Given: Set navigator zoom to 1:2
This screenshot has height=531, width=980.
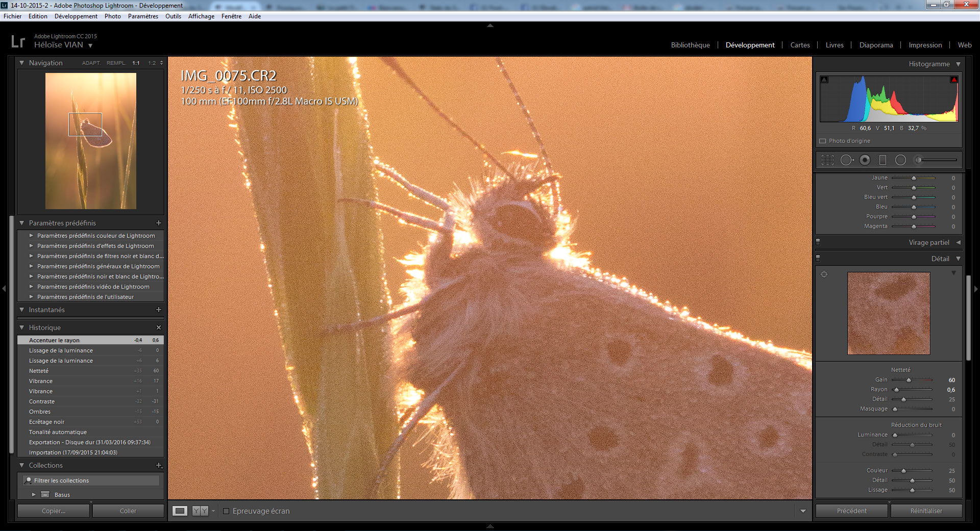Looking at the screenshot, I should [x=152, y=63].
